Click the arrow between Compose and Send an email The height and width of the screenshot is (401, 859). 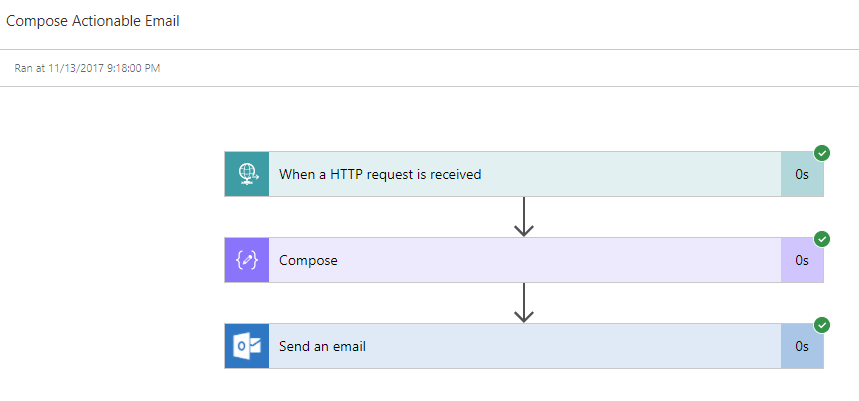(523, 303)
